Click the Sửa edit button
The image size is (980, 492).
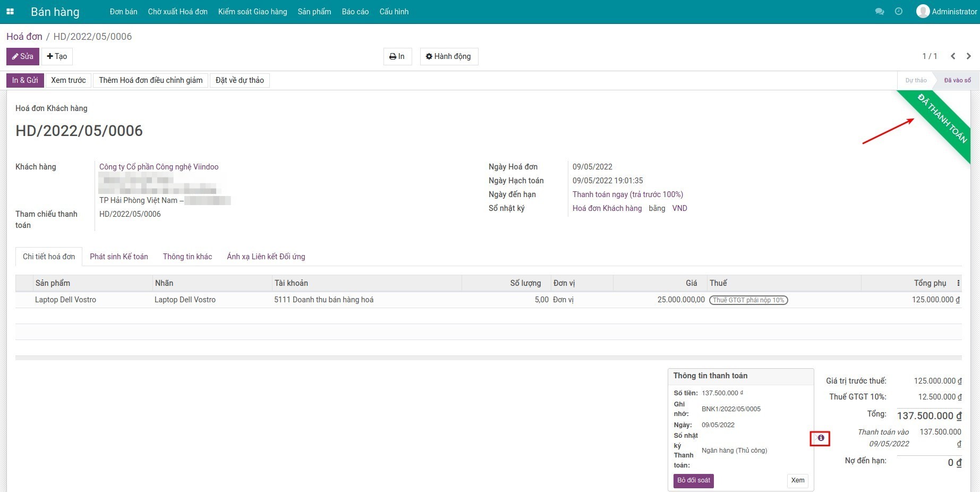23,56
